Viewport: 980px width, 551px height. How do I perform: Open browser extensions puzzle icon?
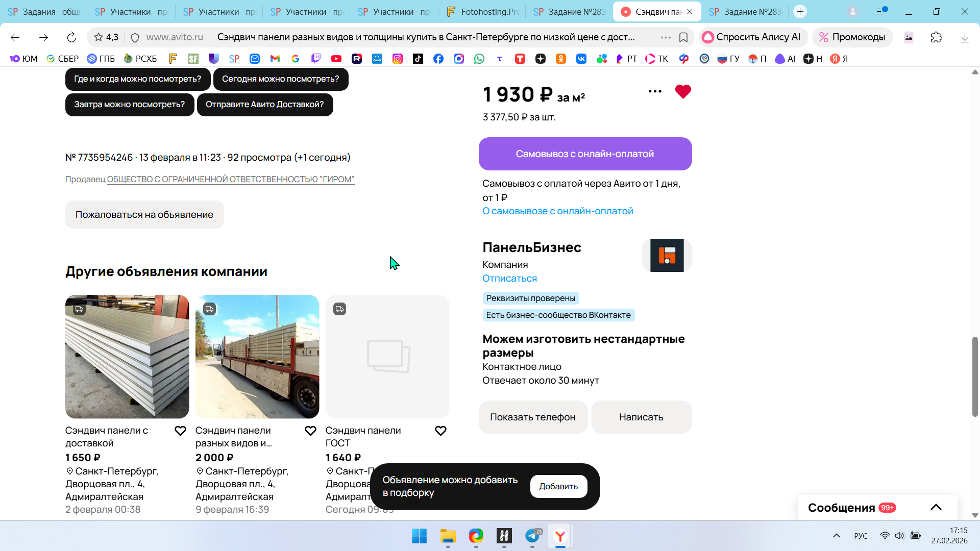[x=936, y=37]
